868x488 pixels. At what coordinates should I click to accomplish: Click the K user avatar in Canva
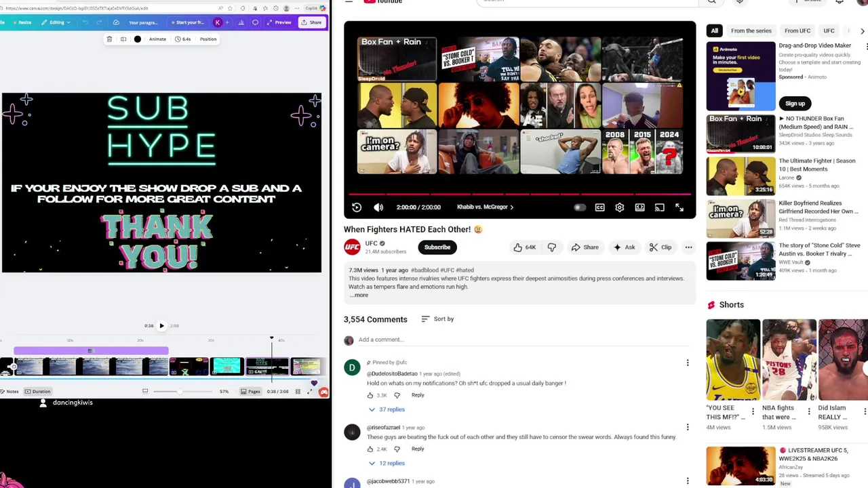pos(218,22)
